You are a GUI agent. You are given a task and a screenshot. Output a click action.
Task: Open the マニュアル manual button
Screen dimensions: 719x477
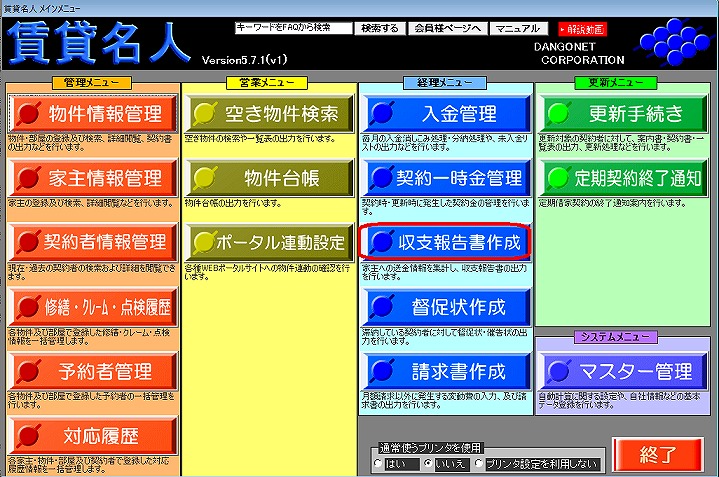coord(518,28)
